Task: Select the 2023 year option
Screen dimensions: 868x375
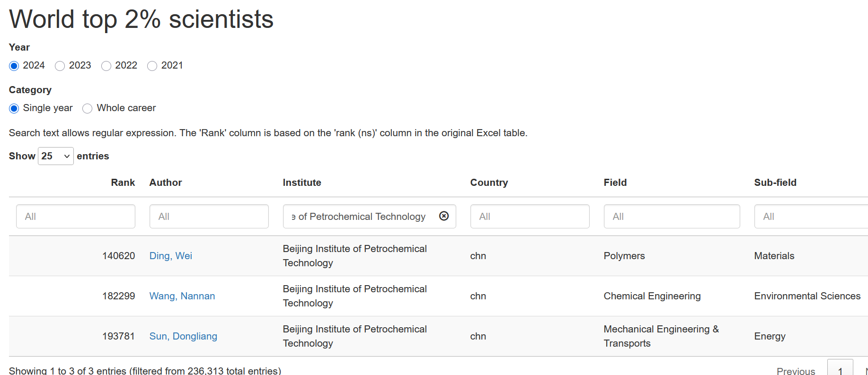Action: (x=60, y=66)
